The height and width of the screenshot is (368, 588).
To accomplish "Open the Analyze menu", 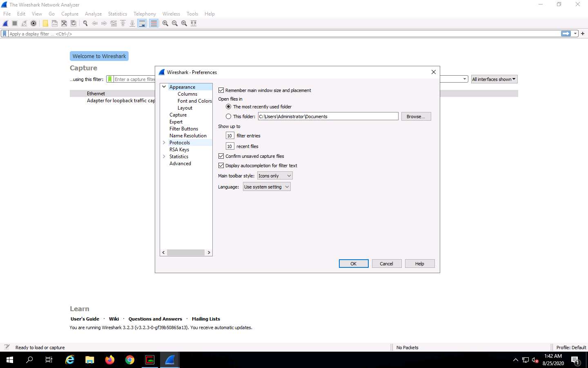I will coord(93,14).
